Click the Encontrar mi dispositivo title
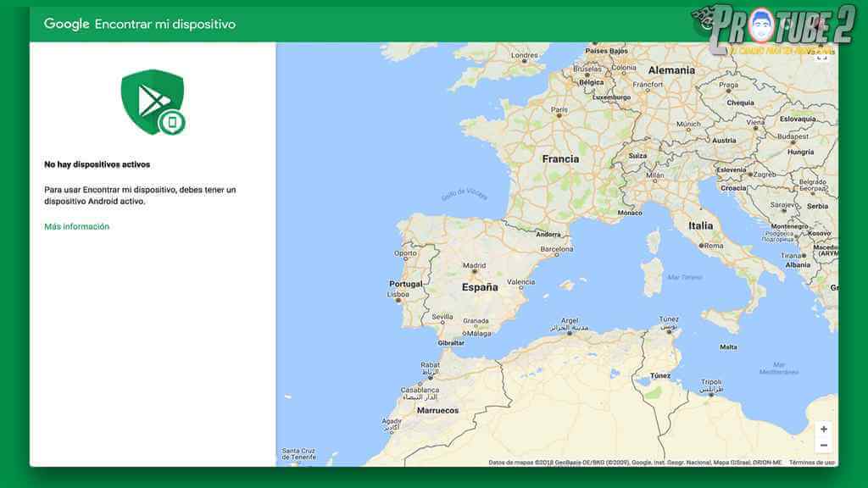This screenshot has width=868, height=488. pyautogui.click(x=165, y=24)
